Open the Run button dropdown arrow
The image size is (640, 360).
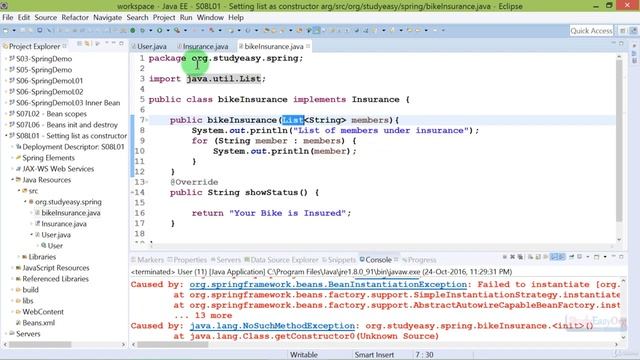[x=168, y=30]
